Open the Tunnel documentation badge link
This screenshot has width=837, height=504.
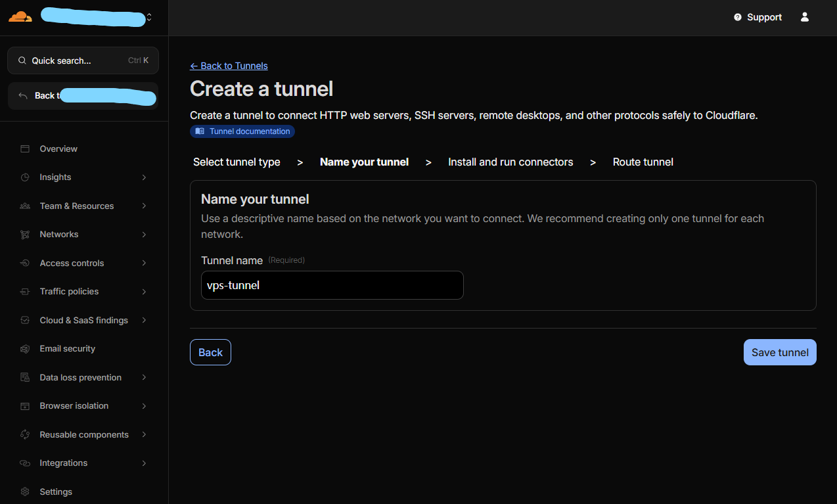(242, 131)
